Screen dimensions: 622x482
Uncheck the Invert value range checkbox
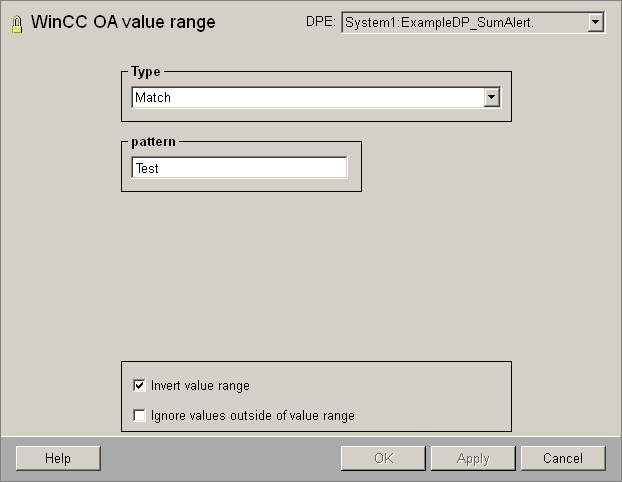tap(139, 385)
